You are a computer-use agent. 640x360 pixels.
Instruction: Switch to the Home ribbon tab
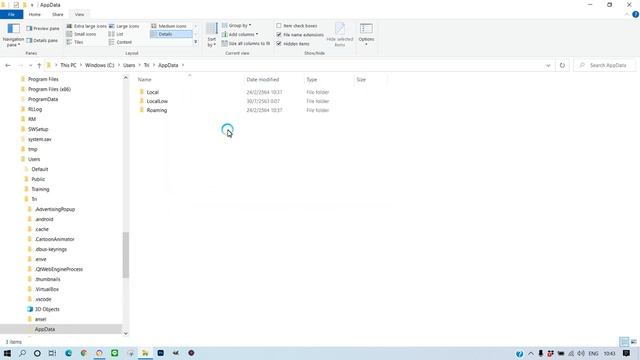(35, 14)
